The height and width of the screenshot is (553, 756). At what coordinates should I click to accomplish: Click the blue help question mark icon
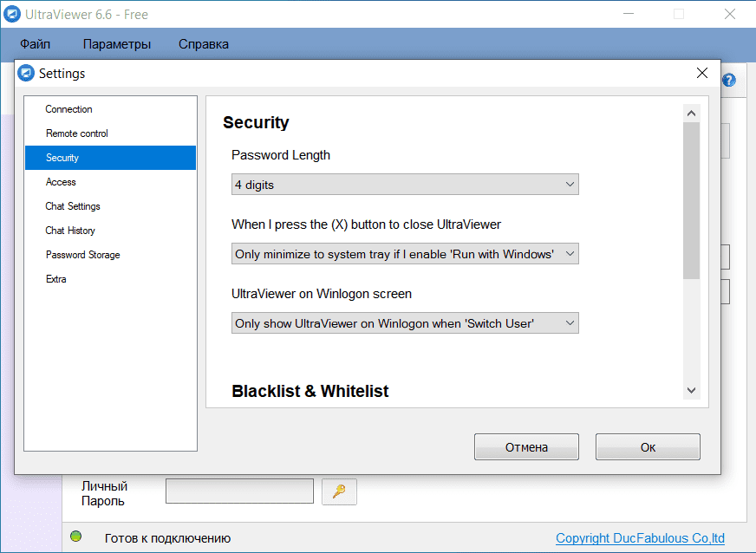(729, 81)
